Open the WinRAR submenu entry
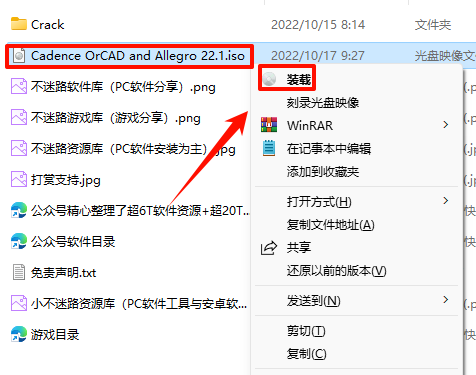This screenshot has width=476, height=375. [x=310, y=125]
